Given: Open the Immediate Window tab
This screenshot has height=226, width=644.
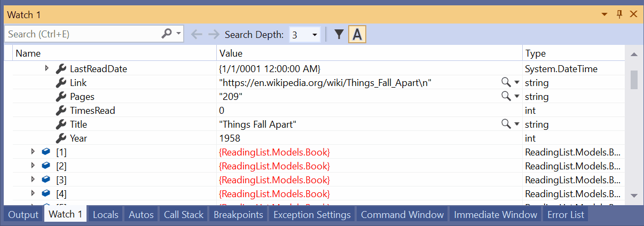Looking at the screenshot, I should [495, 215].
